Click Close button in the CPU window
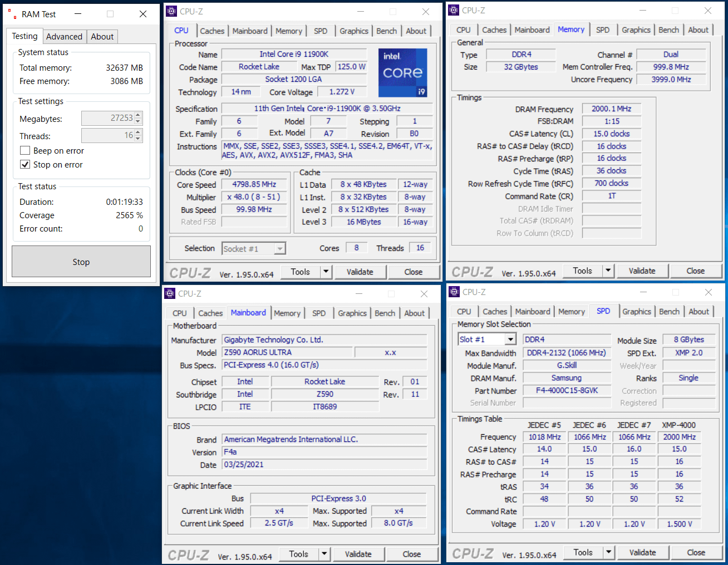 click(x=414, y=272)
